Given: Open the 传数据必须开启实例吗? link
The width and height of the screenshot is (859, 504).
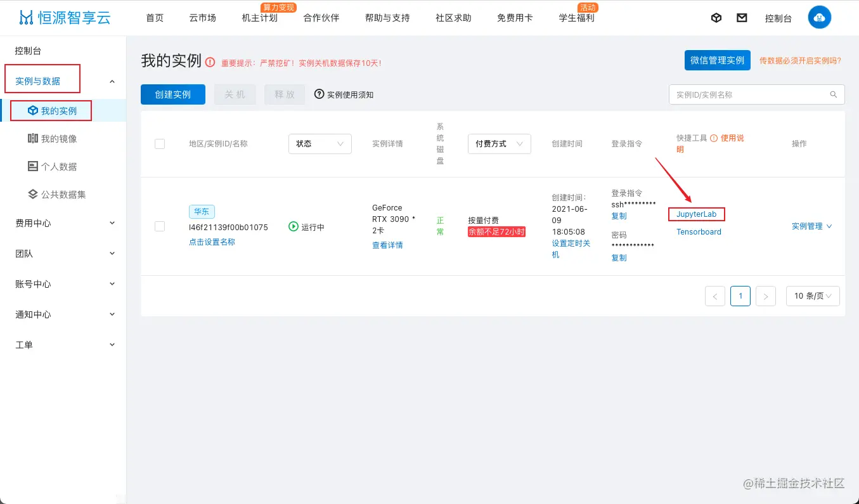Looking at the screenshot, I should [x=801, y=61].
